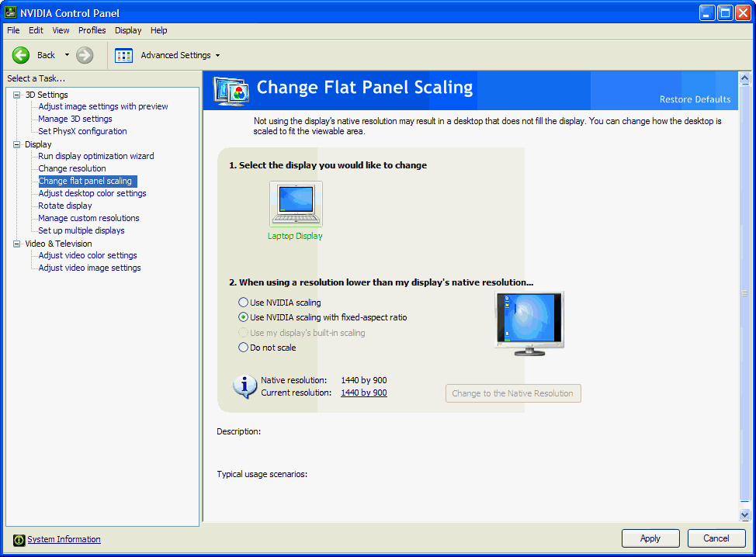Click the Advanced Settings grid icon
The width and height of the screenshot is (756, 557).
(124, 55)
